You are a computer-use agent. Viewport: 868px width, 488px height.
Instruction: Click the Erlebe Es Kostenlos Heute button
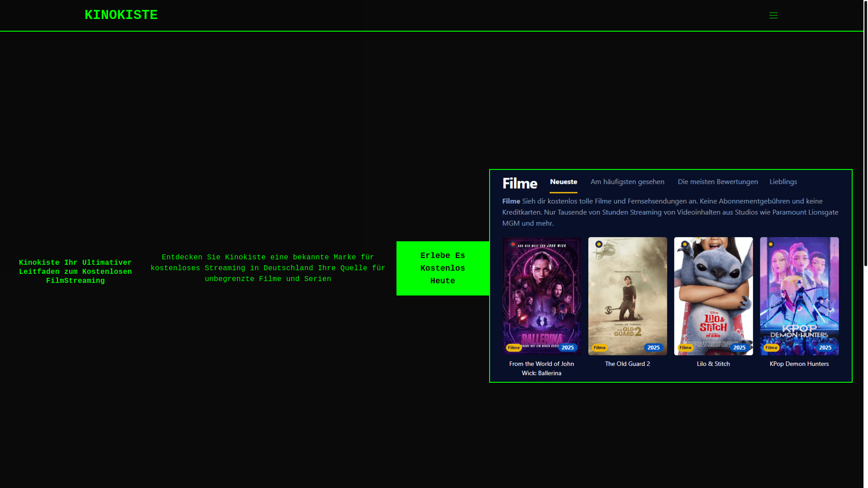443,268
